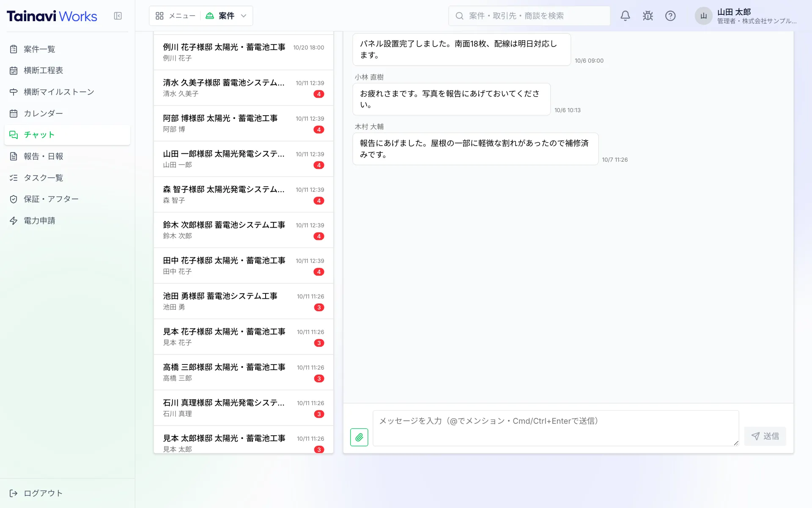Open chat 阿部 博様邸 太陽光・蓄電池工事
Screen dimensions: 812x508
tap(244, 123)
